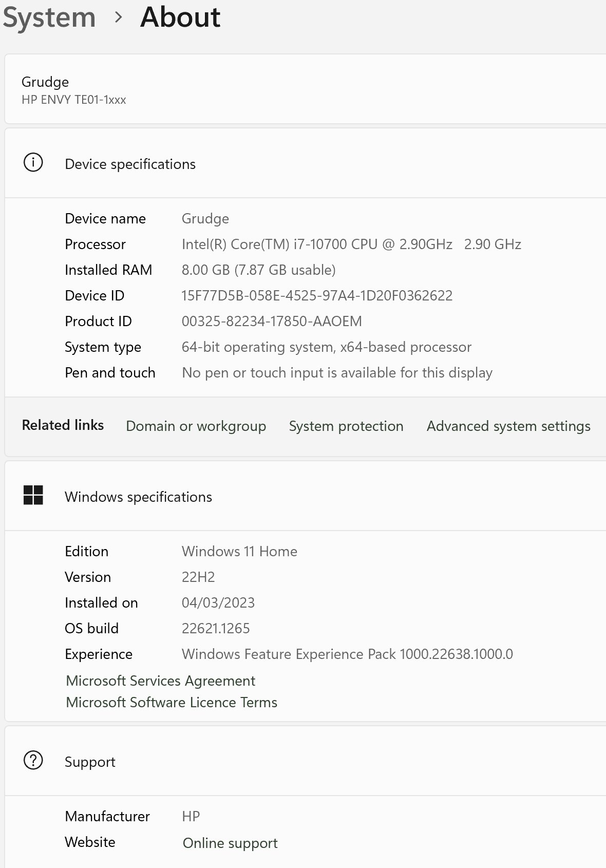Click the Device ID value text
The image size is (606, 868).
point(317,295)
